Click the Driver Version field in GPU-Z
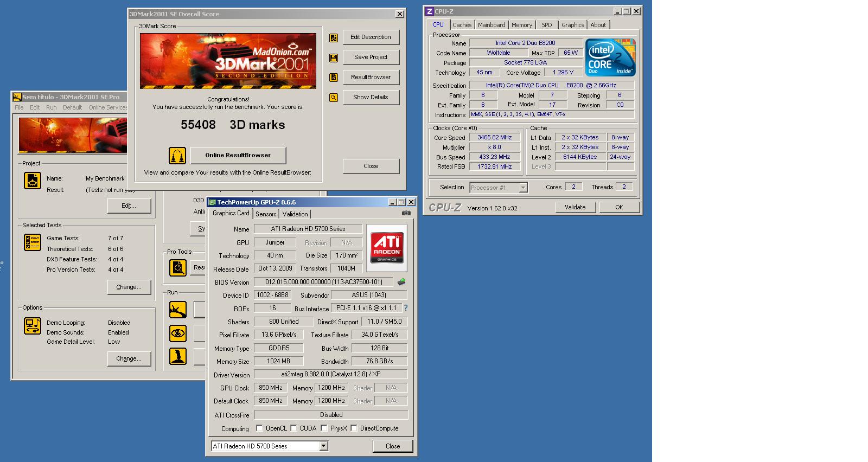 (x=331, y=374)
